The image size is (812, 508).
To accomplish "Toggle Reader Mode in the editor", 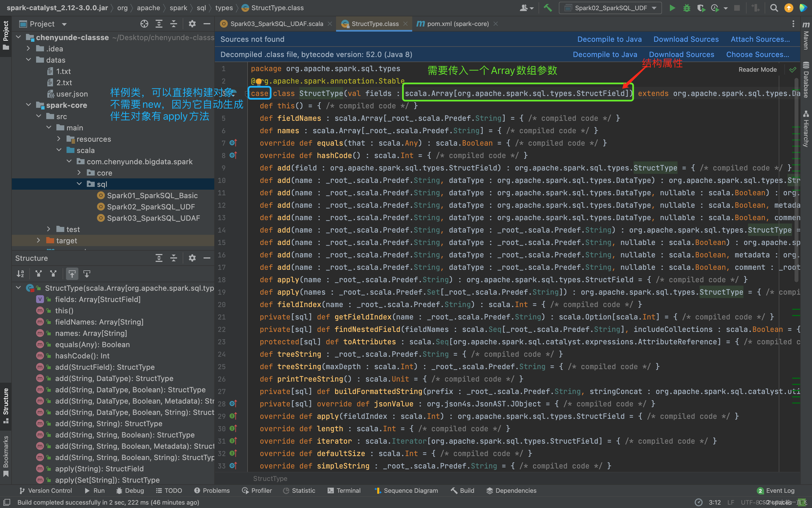I will 758,69.
